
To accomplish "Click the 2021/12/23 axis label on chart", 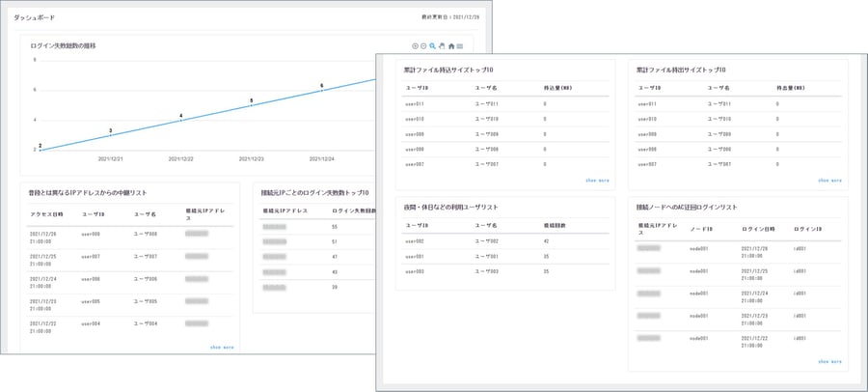I will [x=252, y=158].
